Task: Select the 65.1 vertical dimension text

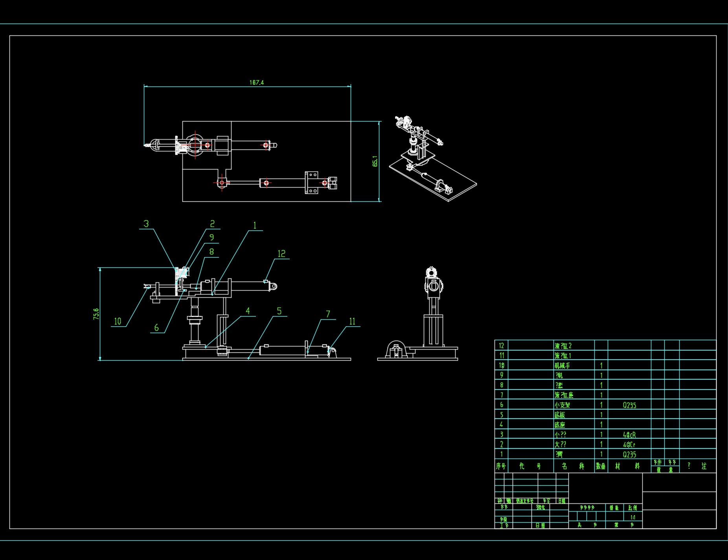Action: point(375,161)
